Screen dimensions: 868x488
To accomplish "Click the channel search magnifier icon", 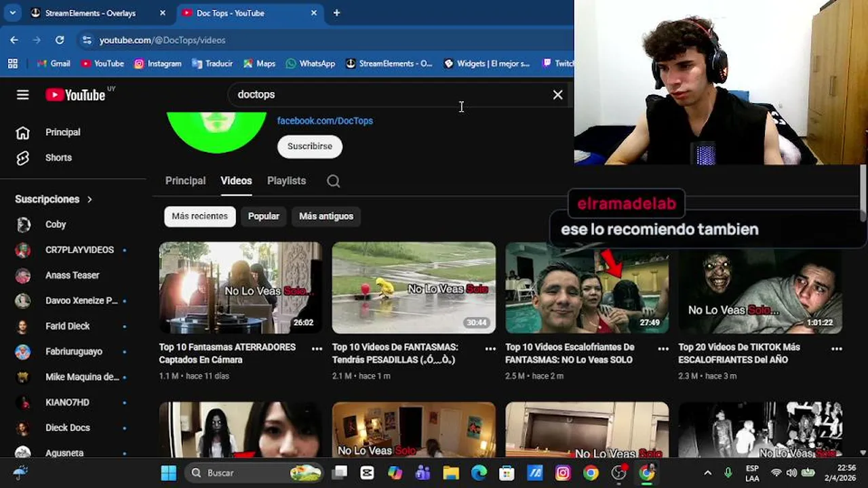I will (x=333, y=181).
